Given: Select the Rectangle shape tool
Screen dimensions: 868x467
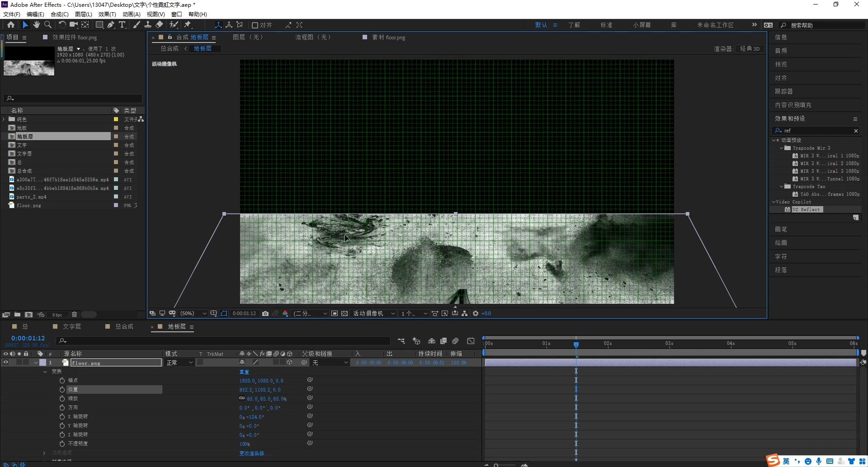Looking at the screenshot, I should [99, 25].
